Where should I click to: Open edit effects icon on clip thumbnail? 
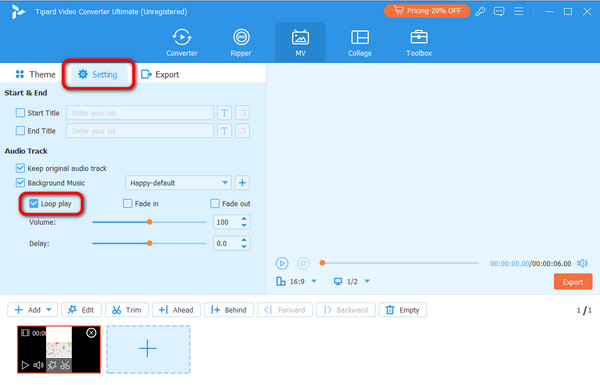click(52, 365)
